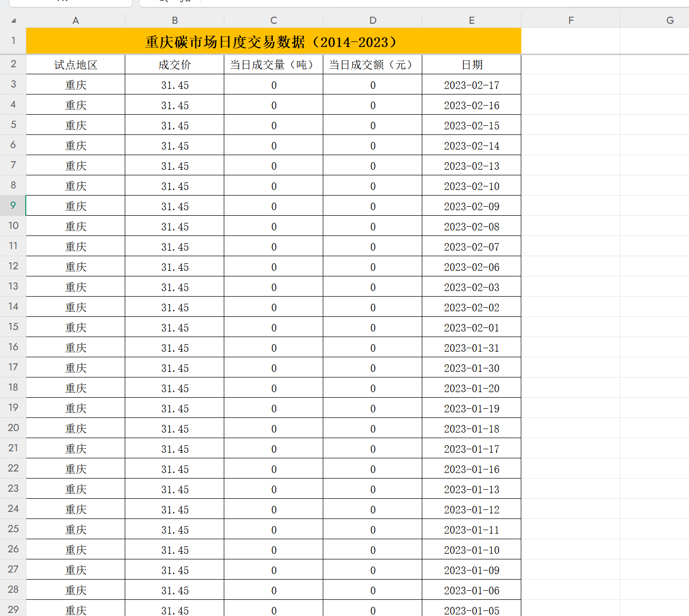Select the date cell 2023-01-20
Viewport: 689px width, 616px height.
tap(472, 388)
